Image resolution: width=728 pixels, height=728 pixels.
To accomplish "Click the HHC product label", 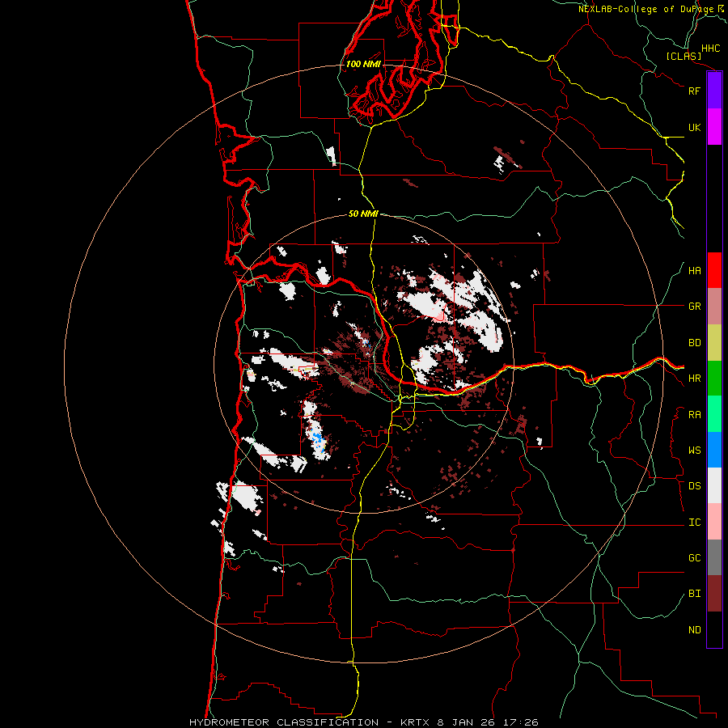I will tap(710, 49).
